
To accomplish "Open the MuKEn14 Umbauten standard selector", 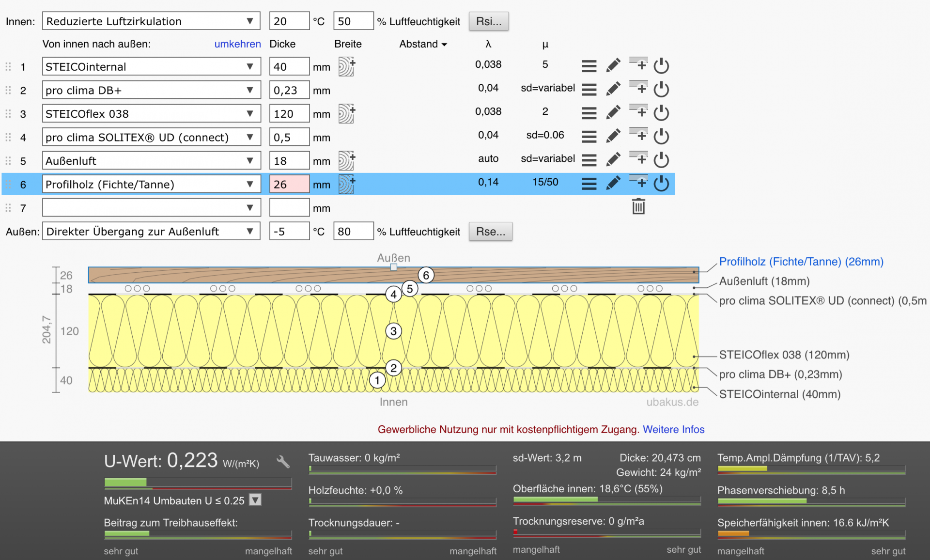I will [255, 500].
